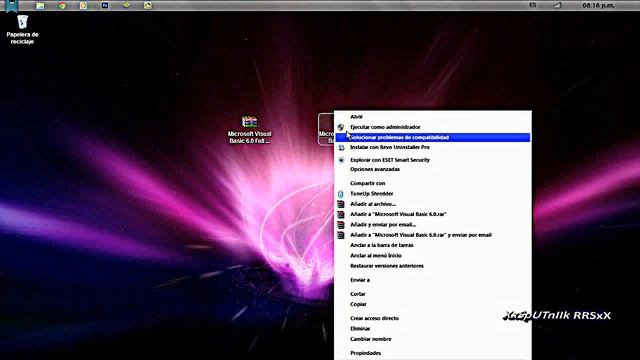Open the yellow media player taskbar icon
Image resolution: width=640 pixels, height=360 pixels.
pos(83,6)
